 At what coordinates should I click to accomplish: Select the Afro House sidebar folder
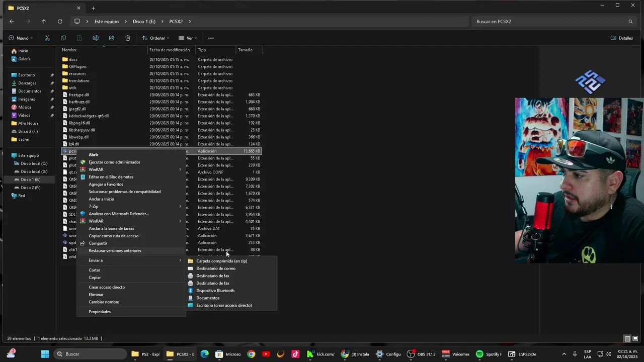[28, 123]
